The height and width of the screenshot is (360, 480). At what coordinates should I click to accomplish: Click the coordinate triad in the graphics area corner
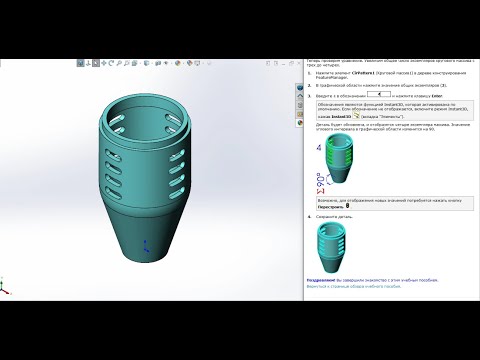coord(5,286)
